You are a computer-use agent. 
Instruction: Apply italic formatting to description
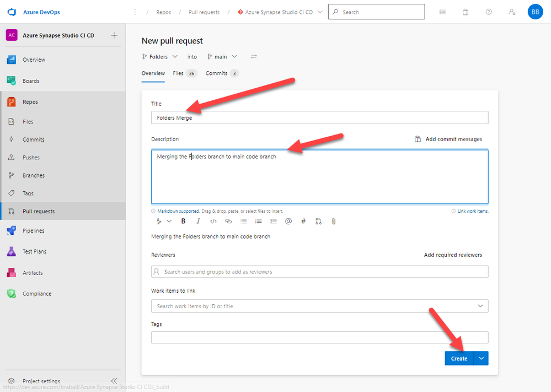click(198, 221)
